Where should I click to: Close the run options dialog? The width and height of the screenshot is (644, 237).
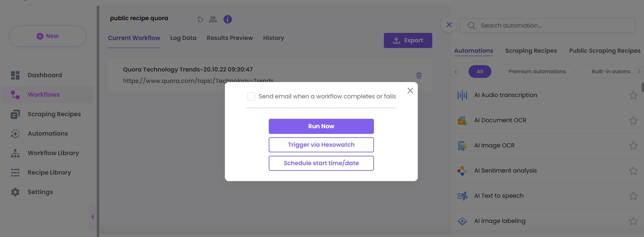coord(410,91)
